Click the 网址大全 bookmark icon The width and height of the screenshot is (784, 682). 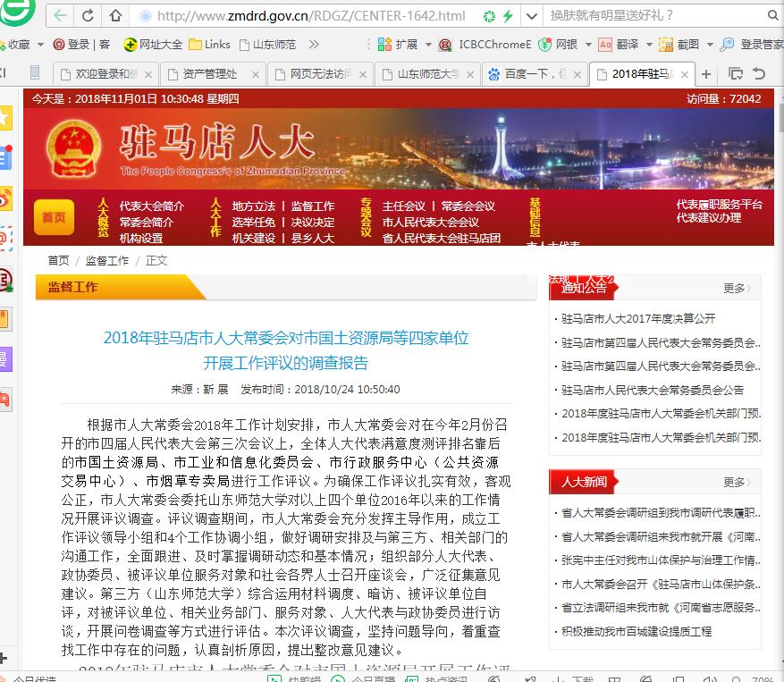click(x=130, y=44)
